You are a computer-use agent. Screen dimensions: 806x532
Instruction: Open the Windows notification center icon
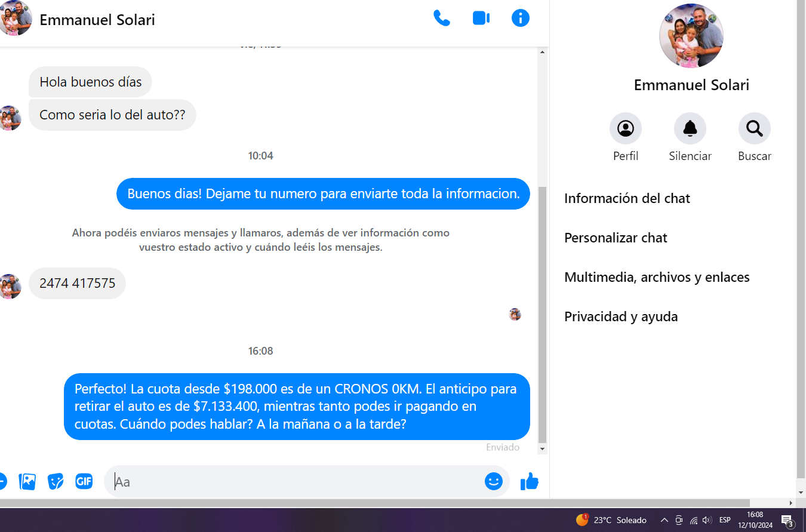tap(787, 521)
